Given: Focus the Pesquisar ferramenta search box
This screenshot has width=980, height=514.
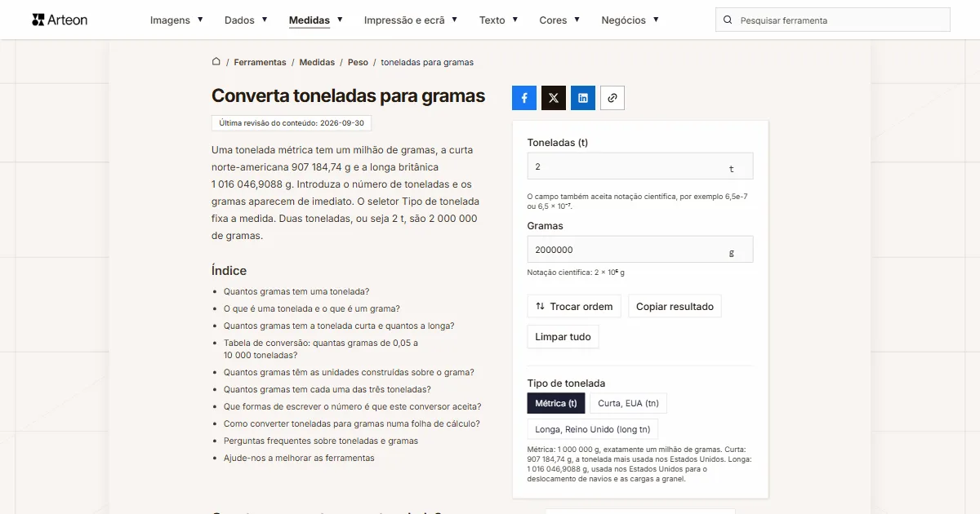Looking at the screenshot, I should pyautogui.click(x=833, y=20).
